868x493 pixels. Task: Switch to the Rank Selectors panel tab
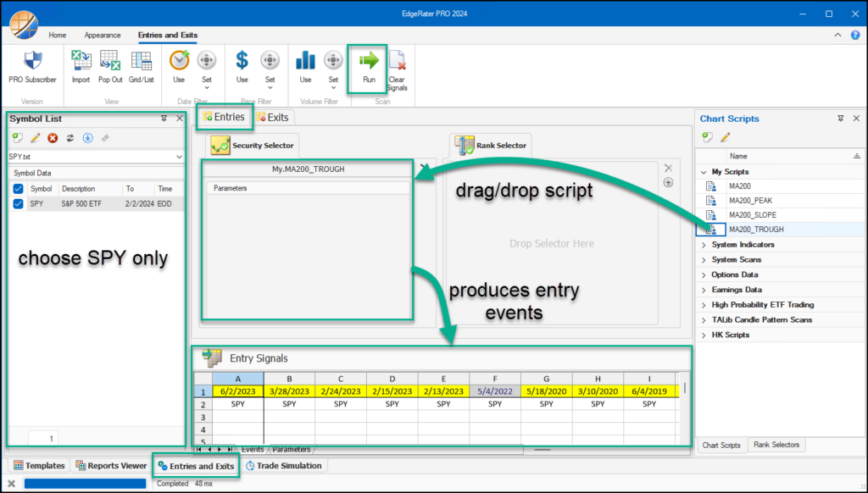click(x=776, y=445)
